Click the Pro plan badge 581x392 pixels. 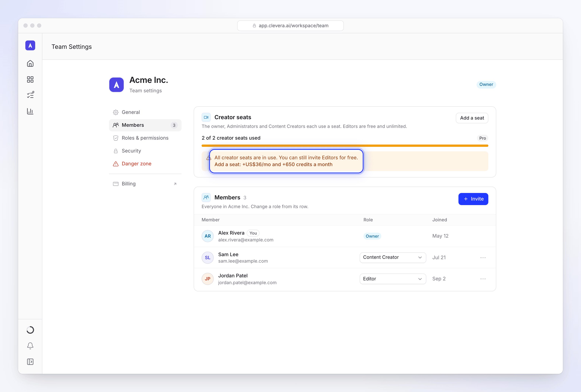click(482, 138)
